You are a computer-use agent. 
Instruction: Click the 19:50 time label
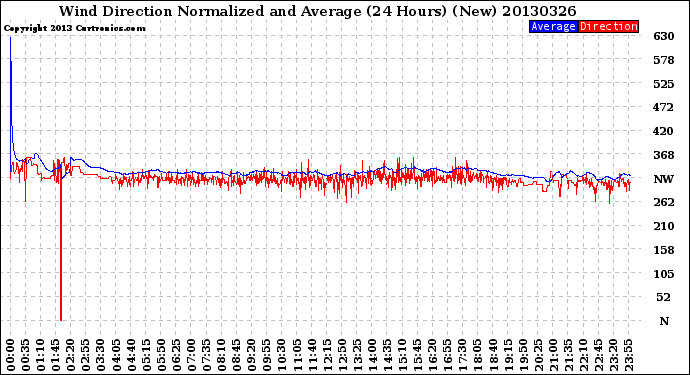click(523, 355)
